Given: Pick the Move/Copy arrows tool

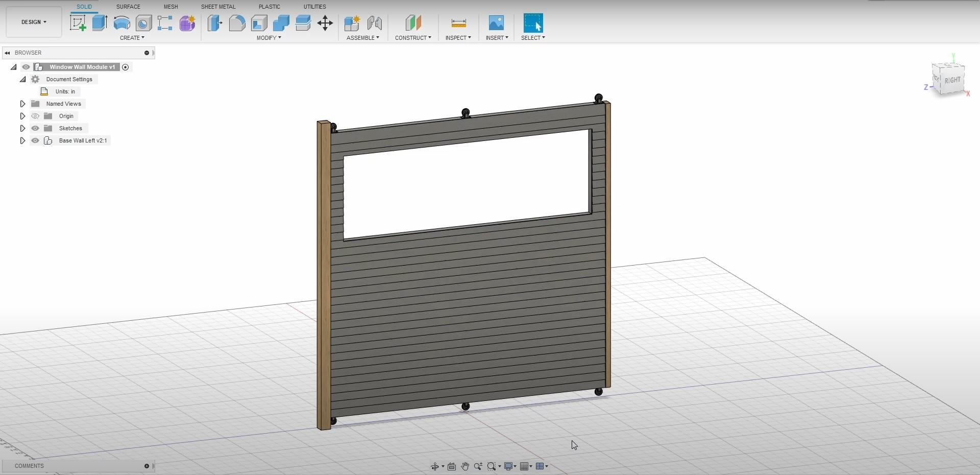Looking at the screenshot, I should [325, 23].
